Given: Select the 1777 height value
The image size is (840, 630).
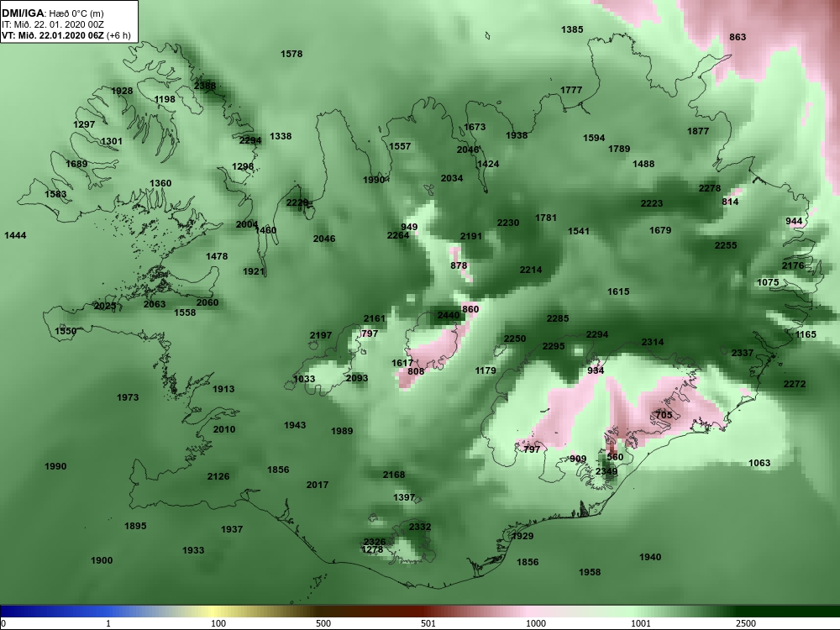Looking at the screenshot, I should [x=571, y=91].
